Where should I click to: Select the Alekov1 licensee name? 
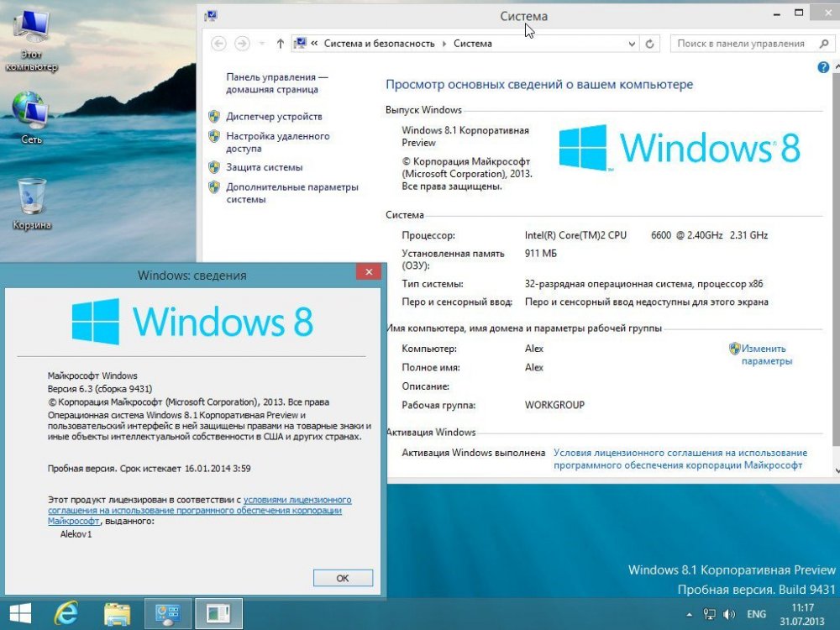coord(76,534)
